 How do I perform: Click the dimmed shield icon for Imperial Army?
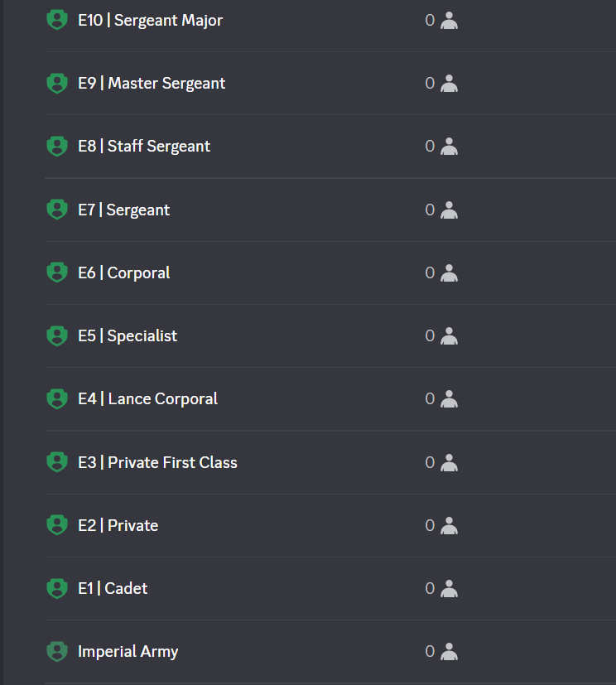click(56, 651)
